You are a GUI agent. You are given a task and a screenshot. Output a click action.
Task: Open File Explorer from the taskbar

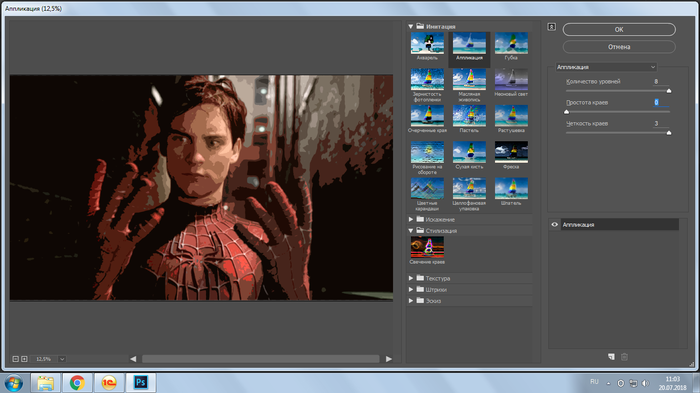pyautogui.click(x=46, y=383)
